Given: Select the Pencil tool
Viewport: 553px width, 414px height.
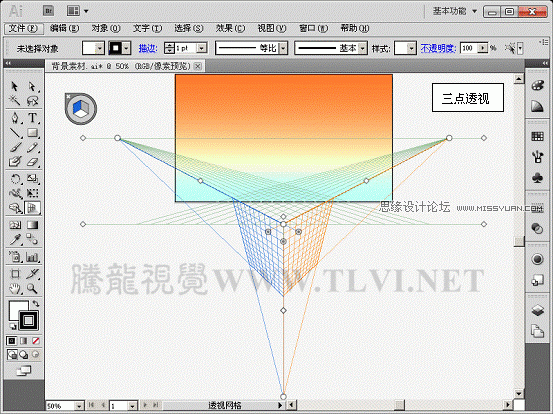Looking at the screenshot, I should click(32, 147).
